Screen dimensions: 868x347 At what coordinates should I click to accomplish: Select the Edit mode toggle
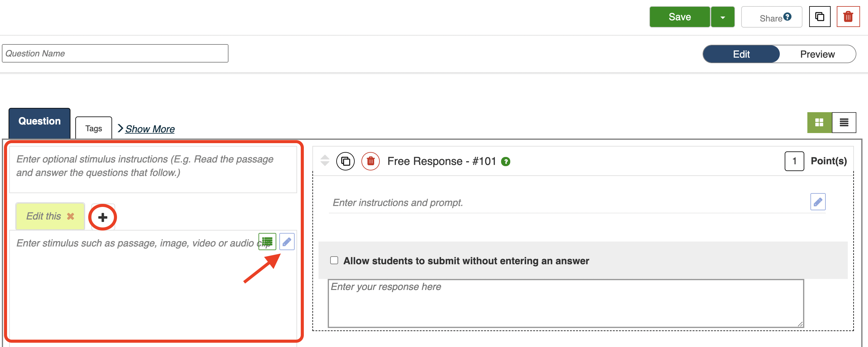pos(741,54)
